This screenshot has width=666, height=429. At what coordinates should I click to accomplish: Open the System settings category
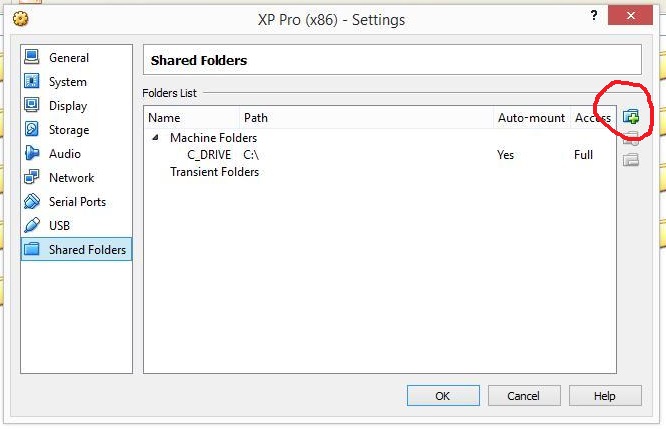[67, 82]
